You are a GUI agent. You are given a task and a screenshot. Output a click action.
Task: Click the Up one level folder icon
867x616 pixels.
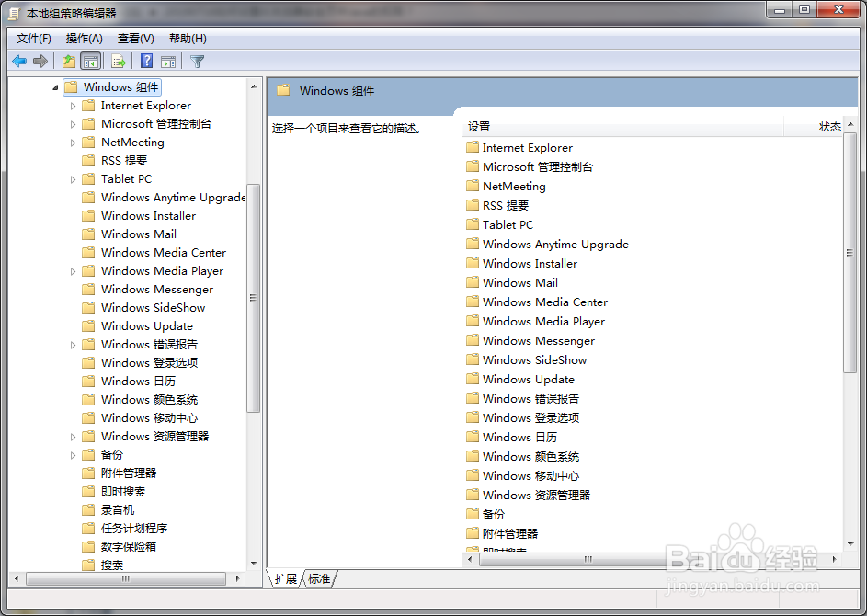click(x=69, y=61)
